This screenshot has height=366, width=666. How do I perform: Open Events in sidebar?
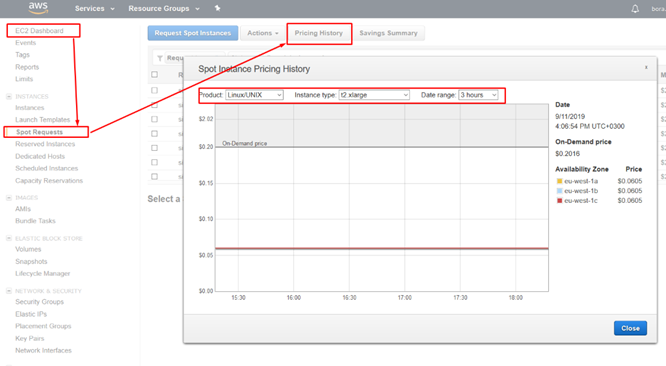(25, 43)
